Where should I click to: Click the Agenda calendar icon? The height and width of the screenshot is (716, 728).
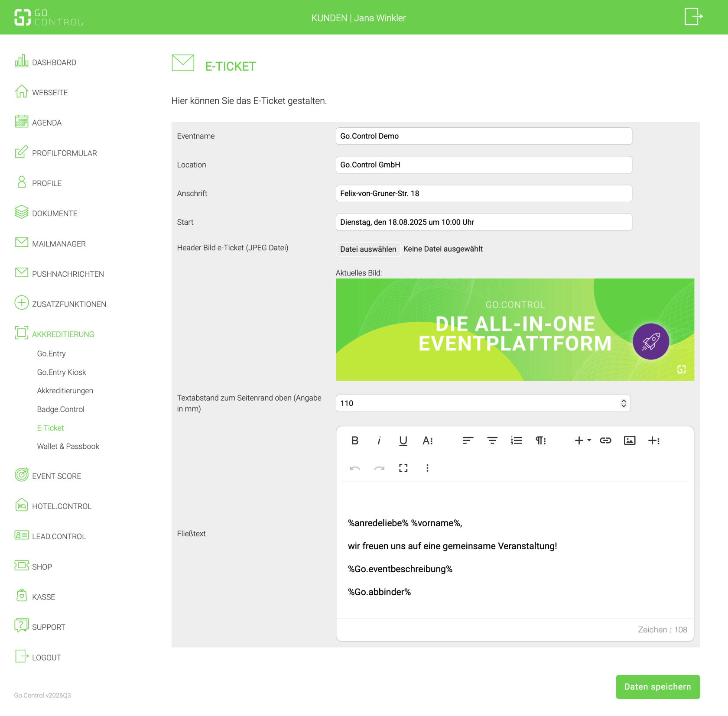coord(21,122)
